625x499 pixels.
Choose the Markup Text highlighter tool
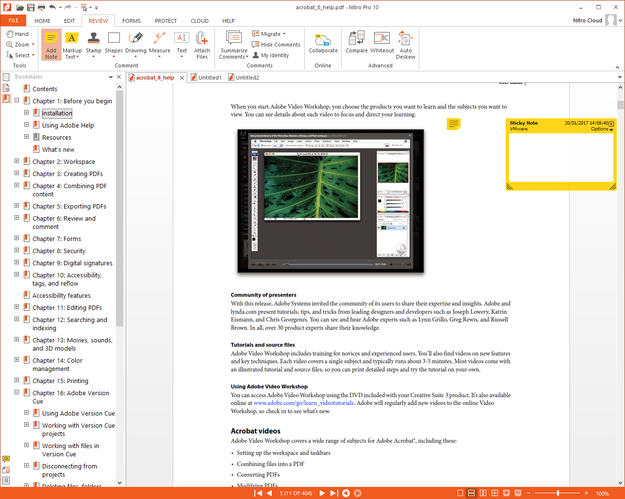click(x=72, y=45)
